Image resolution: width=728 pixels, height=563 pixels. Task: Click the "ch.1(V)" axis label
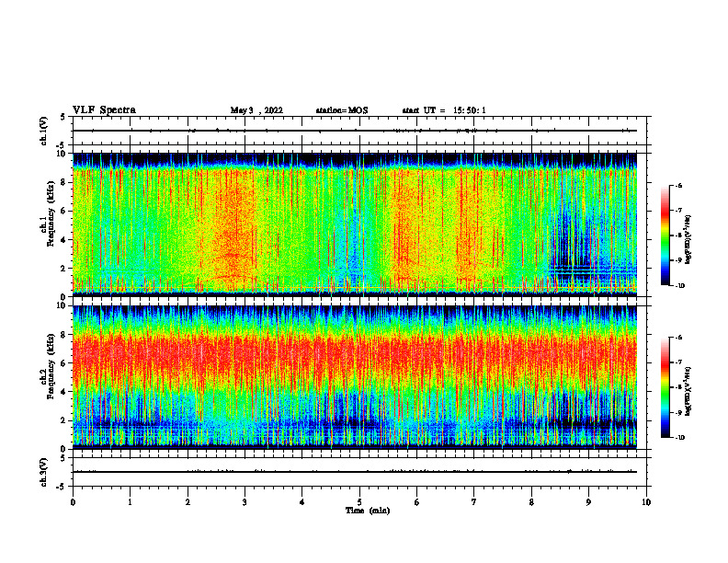(44, 131)
